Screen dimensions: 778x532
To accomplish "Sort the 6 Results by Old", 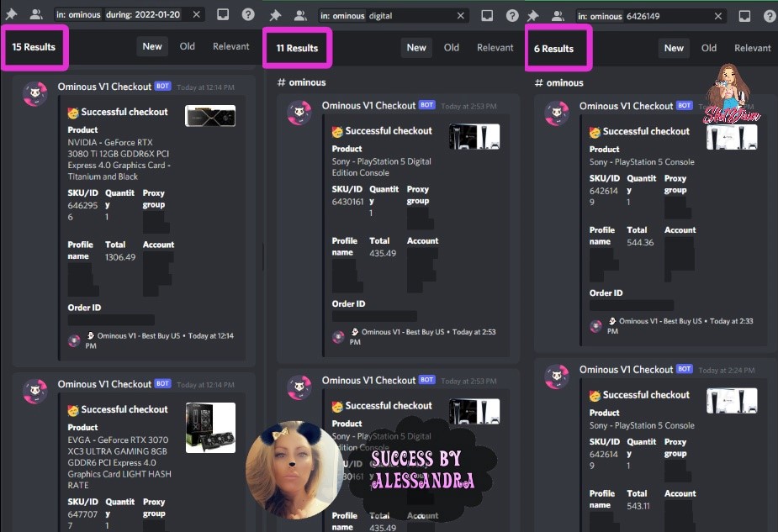I will [x=708, y=48].
